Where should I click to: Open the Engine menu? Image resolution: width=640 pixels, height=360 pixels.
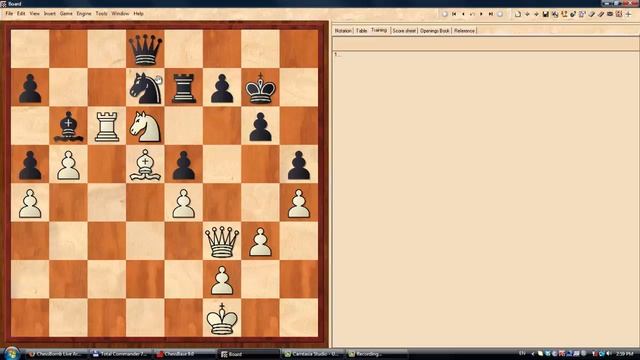click(84, 13)
